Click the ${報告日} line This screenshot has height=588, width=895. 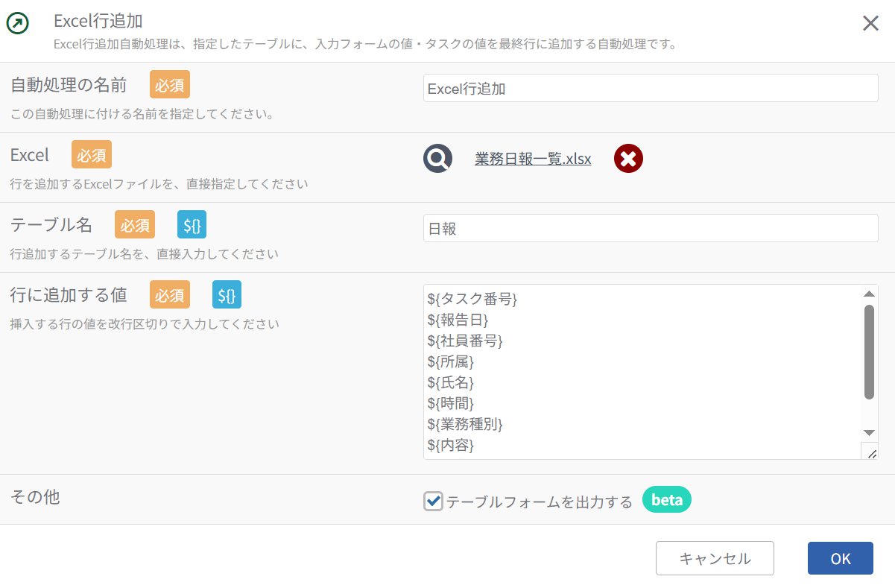(x=458, y=320)
